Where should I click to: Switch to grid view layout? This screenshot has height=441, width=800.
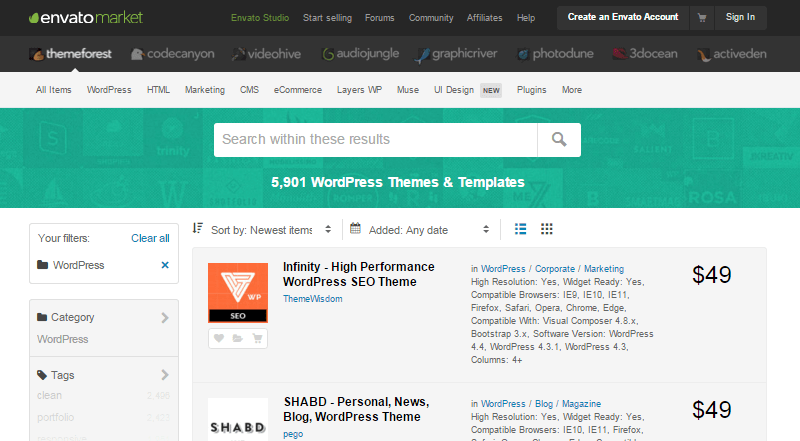click(x=547, y=229)
